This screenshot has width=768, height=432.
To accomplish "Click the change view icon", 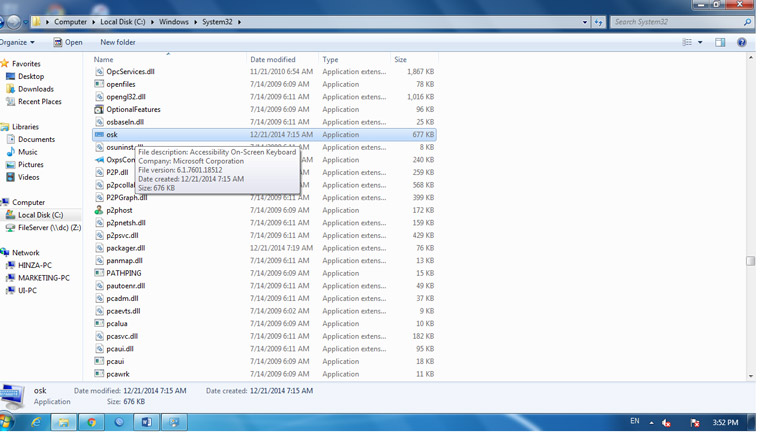I will tap(687, 43).
